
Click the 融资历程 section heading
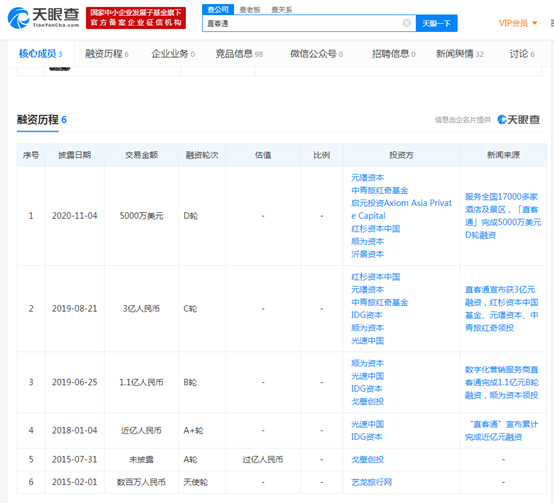pyautogui.click(x=37, y=119)
